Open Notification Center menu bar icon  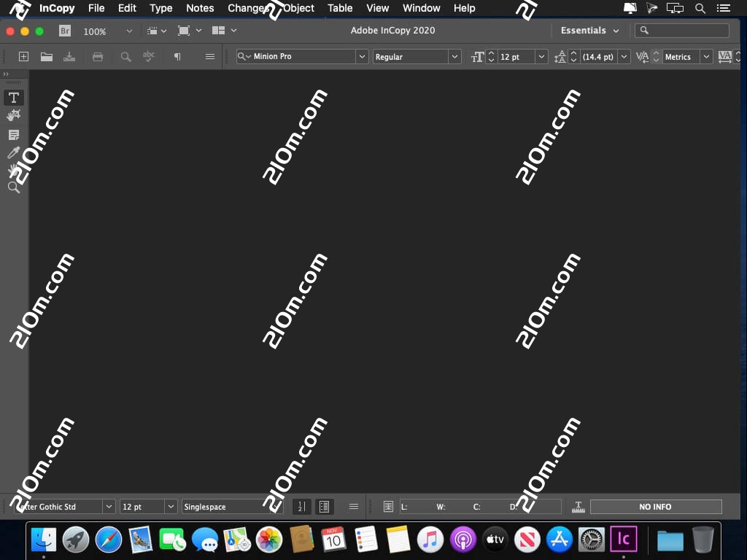pos(724,8)
